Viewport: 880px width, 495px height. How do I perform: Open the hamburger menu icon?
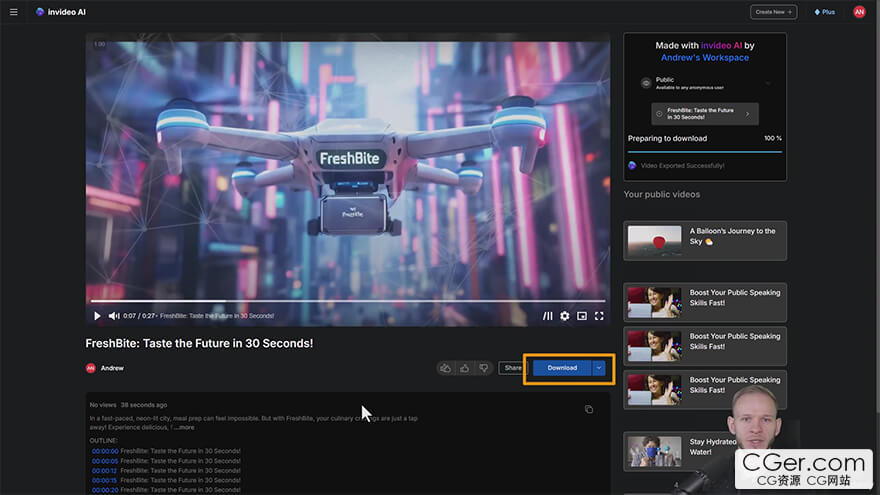tap(13, 12)
